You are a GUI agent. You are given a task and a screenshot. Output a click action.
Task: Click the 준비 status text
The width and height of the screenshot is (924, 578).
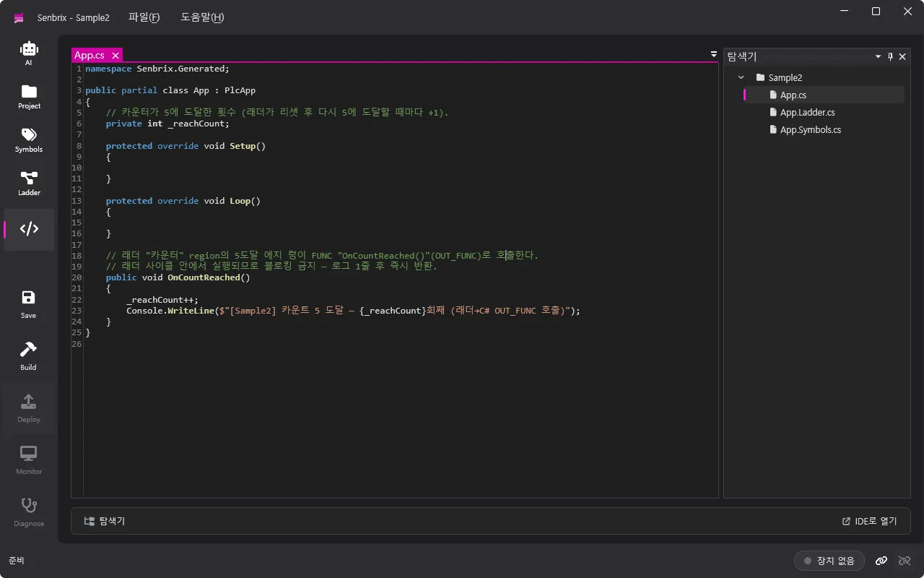17,561
